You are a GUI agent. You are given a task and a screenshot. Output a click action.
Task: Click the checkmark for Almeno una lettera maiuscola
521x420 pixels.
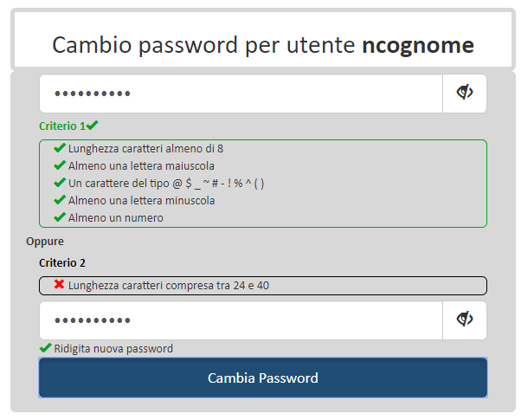point(60,165)
